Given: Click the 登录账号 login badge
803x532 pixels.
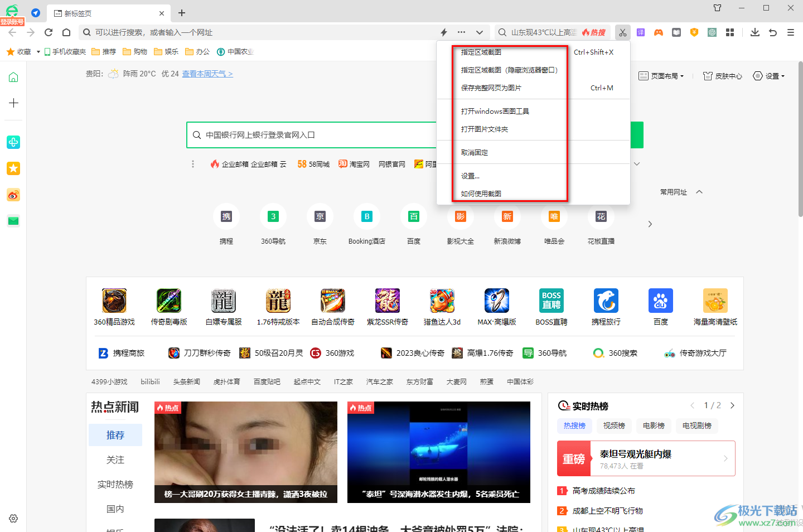Looking at the screenshot, I should [x=12, y=22].
